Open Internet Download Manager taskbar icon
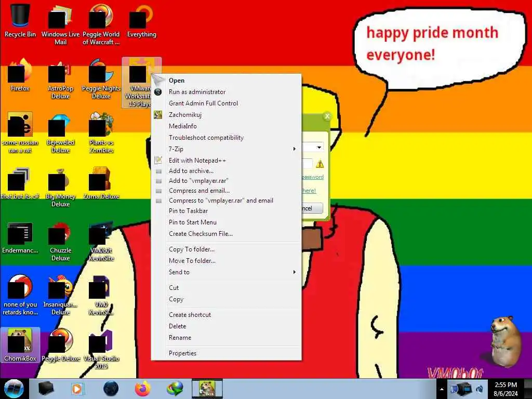This screenshot has height=399, width=532. click(175, 389)
